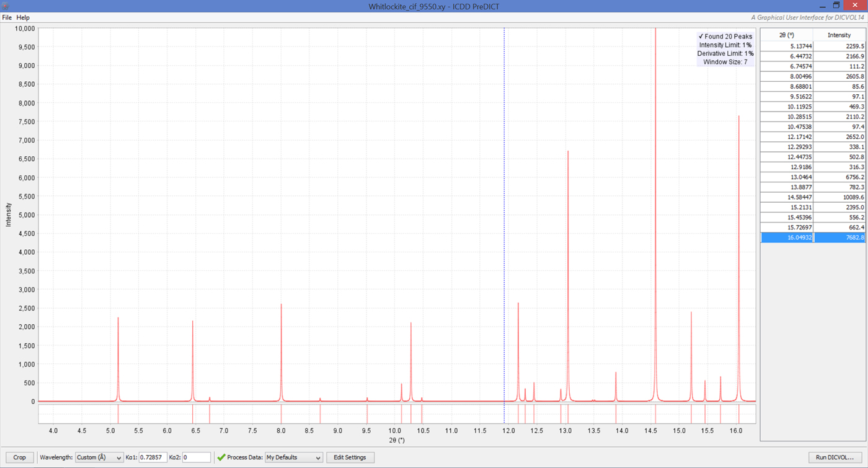Close the ICDD PreDICT window
Image resolution: width=868 pixels, height=468 pixels.
click(856, 6)
